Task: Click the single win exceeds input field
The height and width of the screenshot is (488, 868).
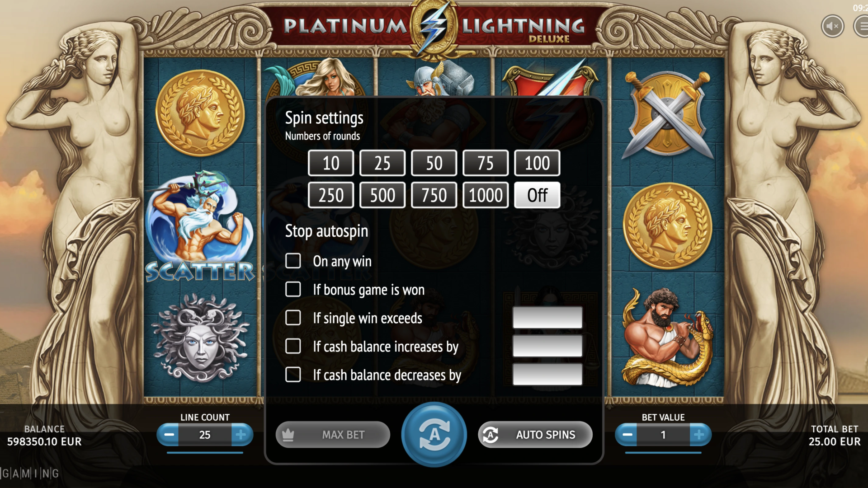Action: coord(547,318)
